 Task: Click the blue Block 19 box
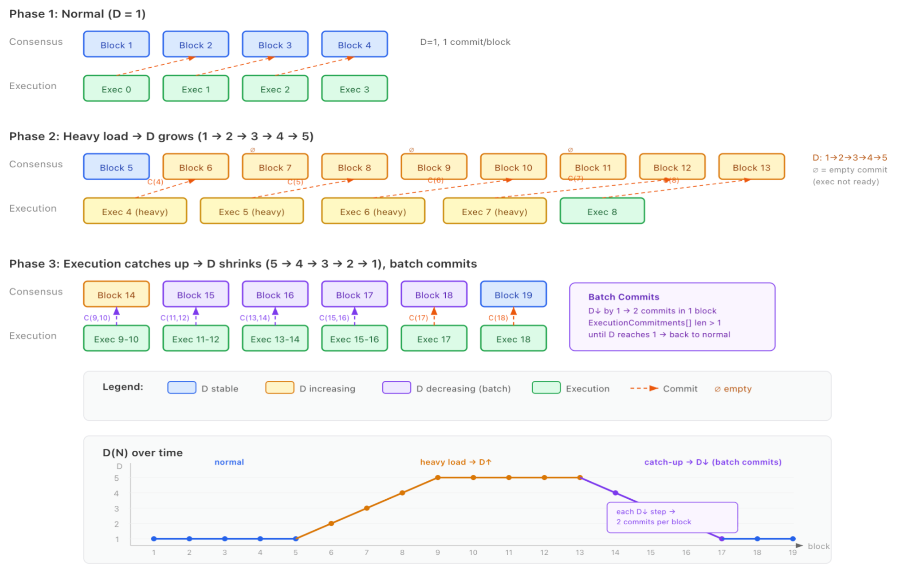pos(513,295)
